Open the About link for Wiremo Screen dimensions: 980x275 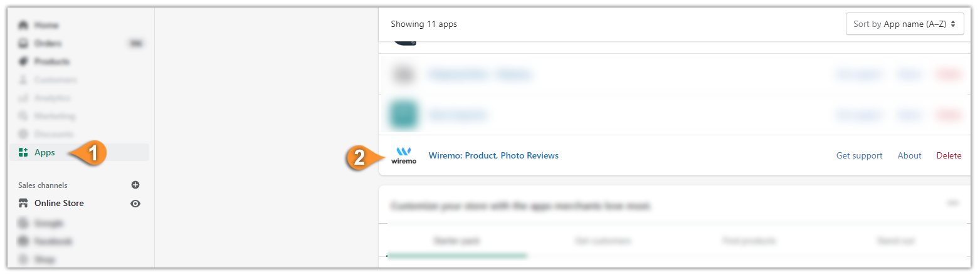(x=909, y=155)
